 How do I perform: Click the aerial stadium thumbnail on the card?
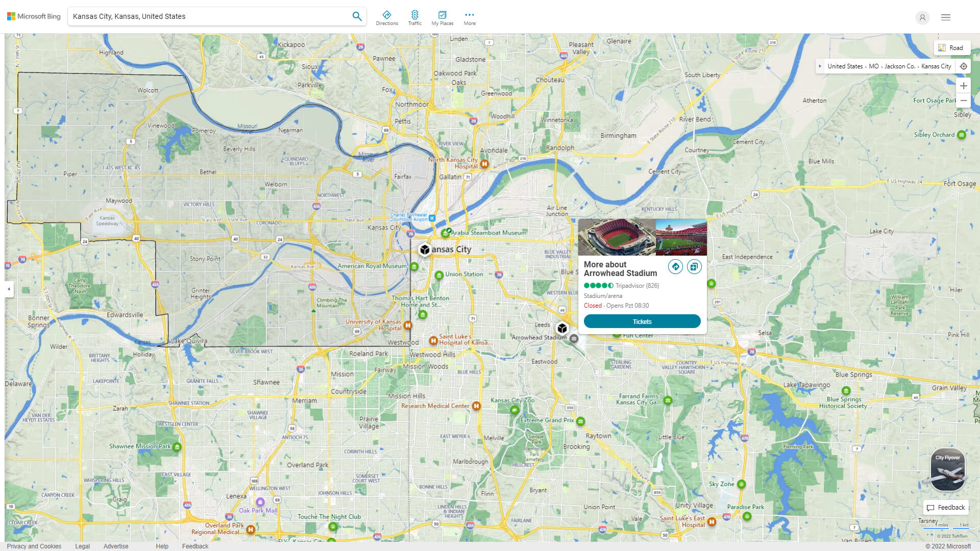coord(617,236)
